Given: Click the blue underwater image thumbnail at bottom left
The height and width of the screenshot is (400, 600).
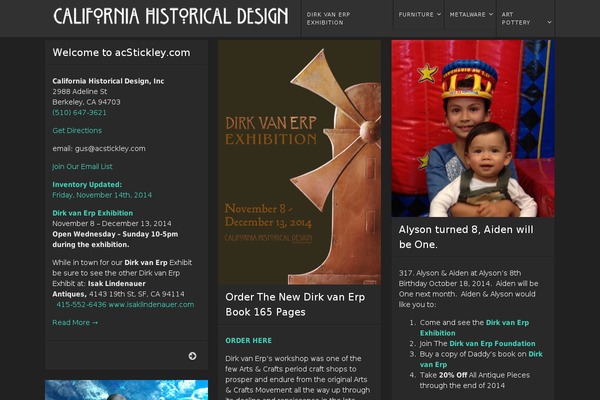Looking at the screenshot, I should point(127,390).
